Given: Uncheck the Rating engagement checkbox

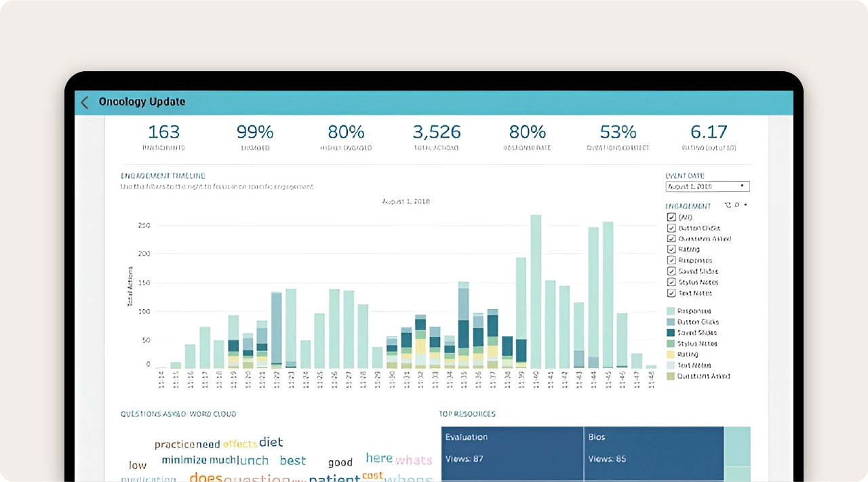Looking at the screenshot, I should 671,249.
